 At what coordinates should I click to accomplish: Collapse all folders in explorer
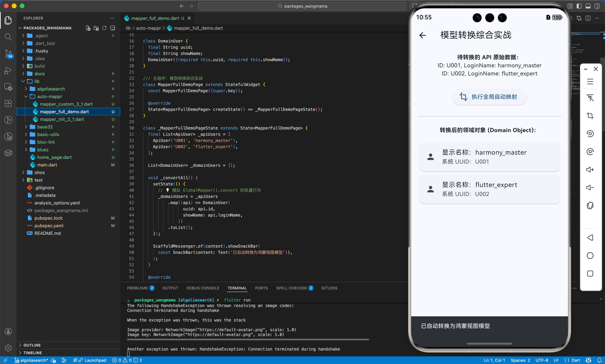(113, 28)
